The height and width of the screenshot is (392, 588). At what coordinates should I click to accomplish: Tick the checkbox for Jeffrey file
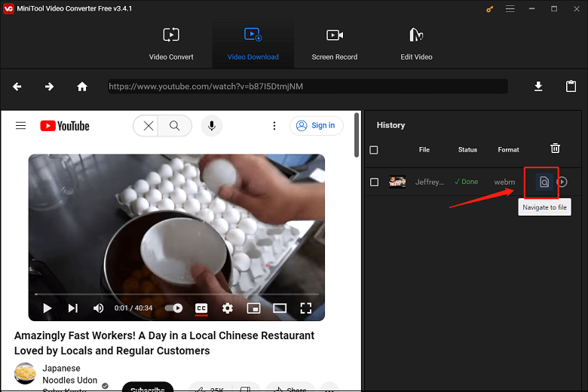tap(374, 182)
